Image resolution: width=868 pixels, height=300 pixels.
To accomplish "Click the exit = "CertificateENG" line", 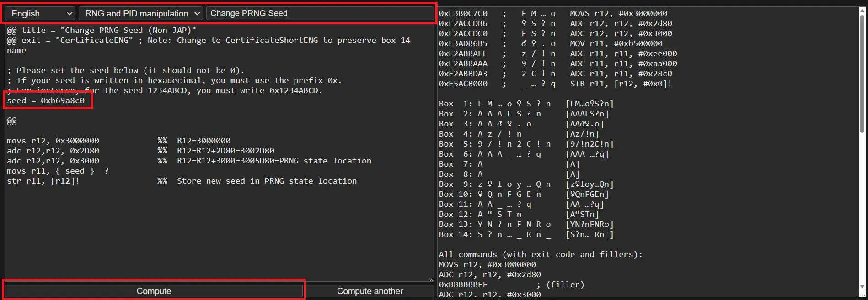I will pyautogui.click(x=209, y=45).
